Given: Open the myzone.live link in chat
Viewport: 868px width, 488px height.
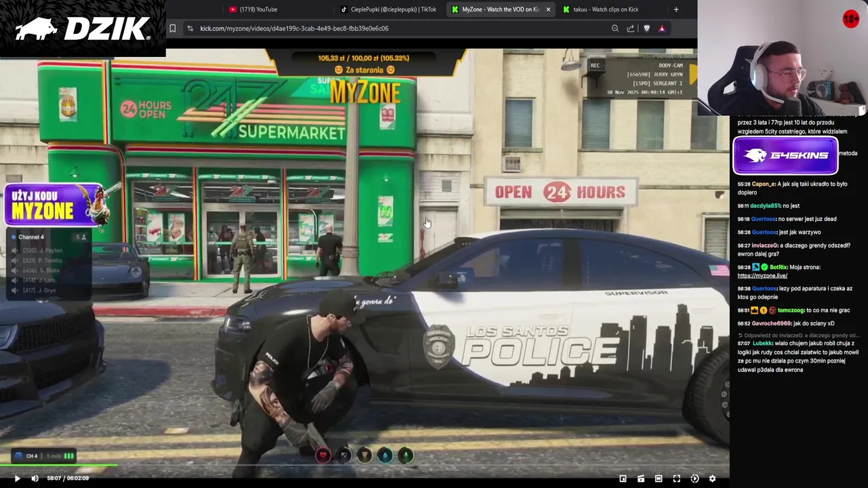Looking at the screenshot, I should (762, 276).
